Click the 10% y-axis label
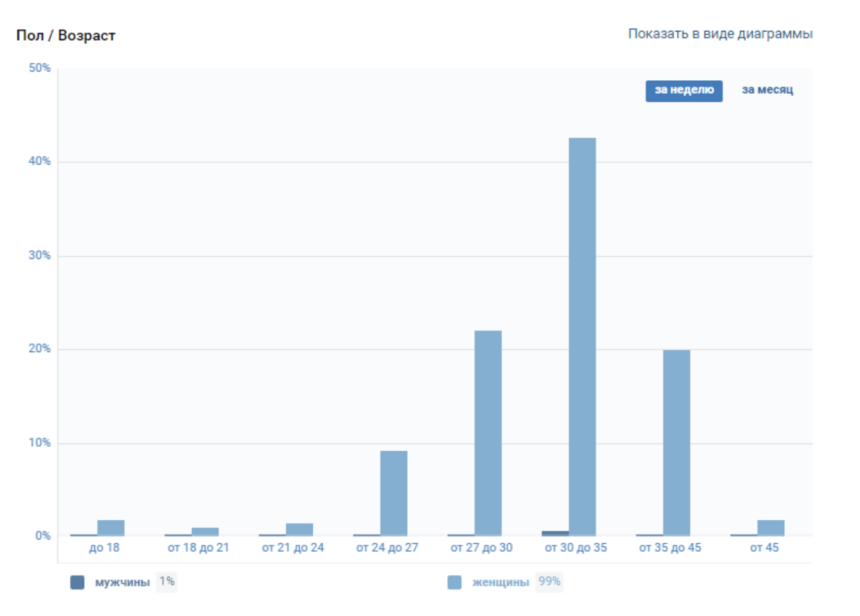 (x=39, y=443)
